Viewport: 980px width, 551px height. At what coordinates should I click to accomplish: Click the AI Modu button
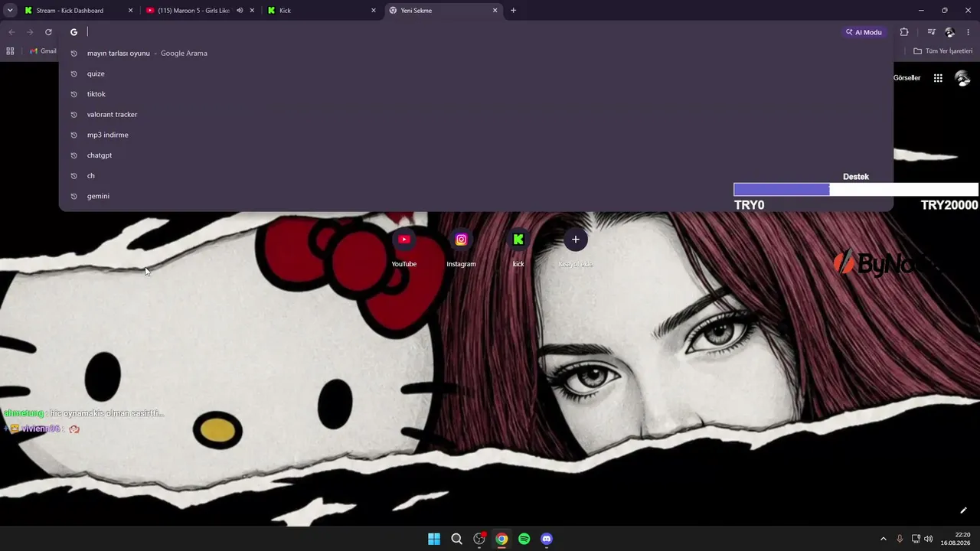864,32
